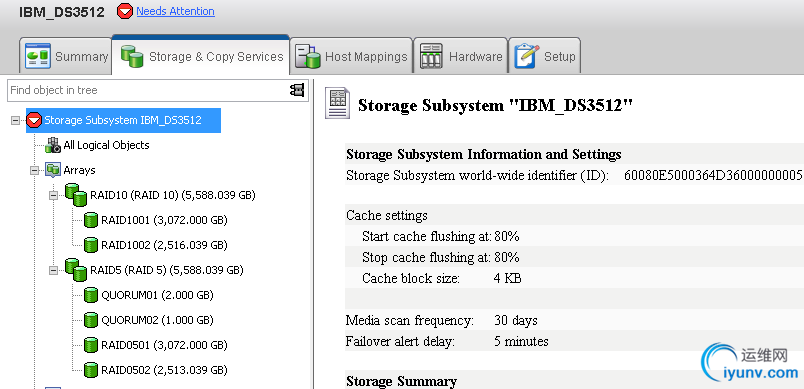Open the Needs Attention link
804x389 pixels.
(175, 11)
